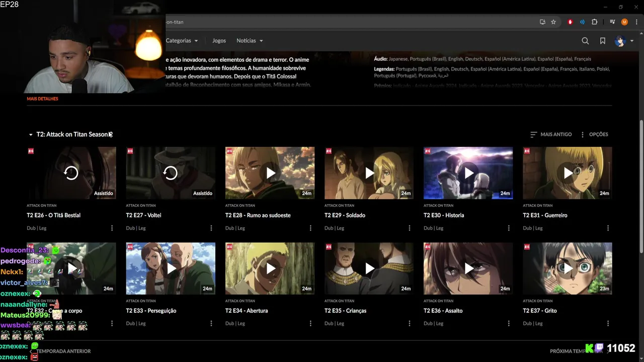Play episode E28 Rumo ao sudoeste

click(270, 173)
